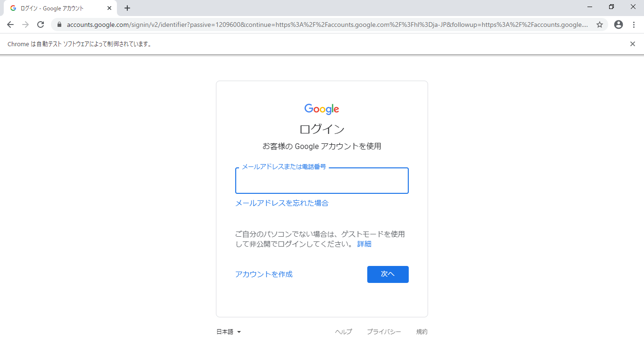Minimize the Chrome window
The image size is (644, 348).
590,7
